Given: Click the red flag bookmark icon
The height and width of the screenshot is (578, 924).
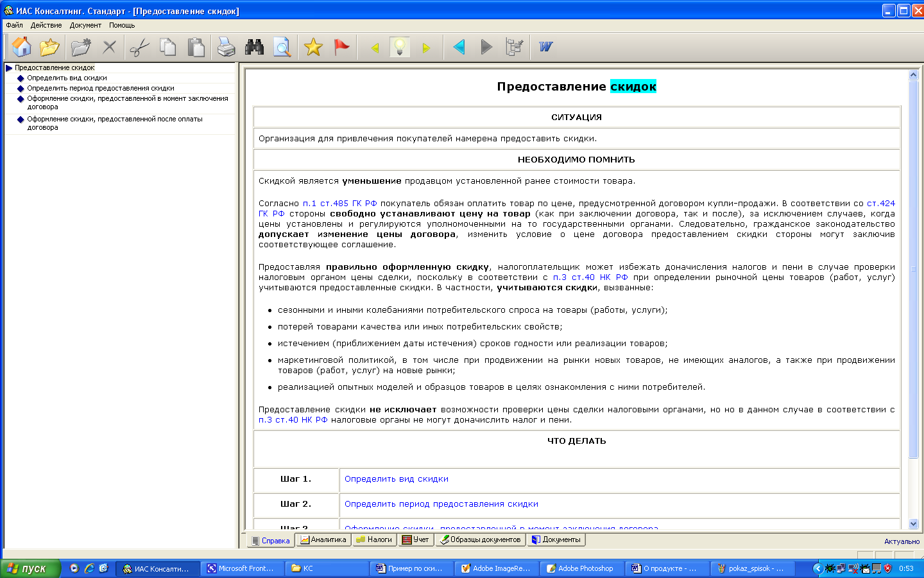Looking at the screenshot, I should coord(341,47).
